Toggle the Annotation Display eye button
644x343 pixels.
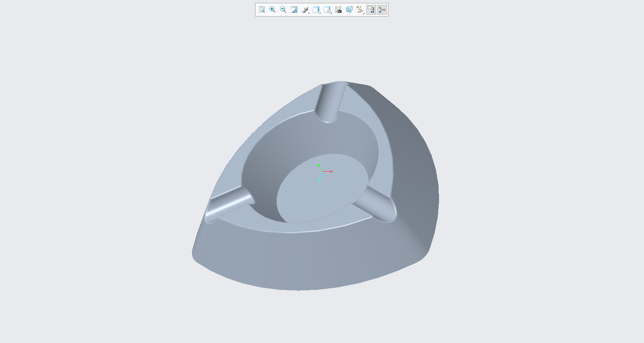pyautogui.click(x=371, y=10)
